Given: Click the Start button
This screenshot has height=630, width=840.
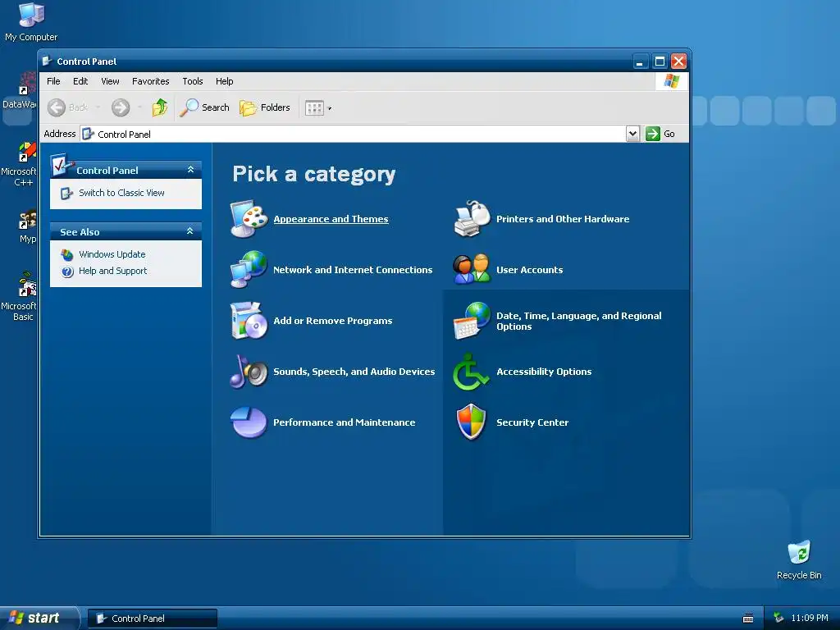Looking at the screenshot, I should coord(39,618).
